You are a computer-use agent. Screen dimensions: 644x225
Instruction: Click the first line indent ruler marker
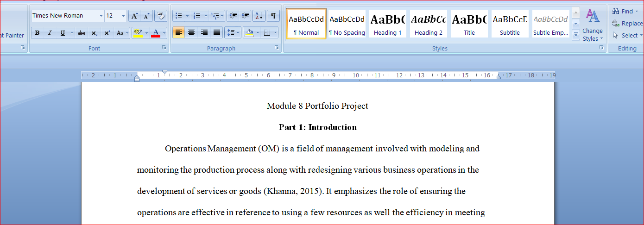(164, 72)
